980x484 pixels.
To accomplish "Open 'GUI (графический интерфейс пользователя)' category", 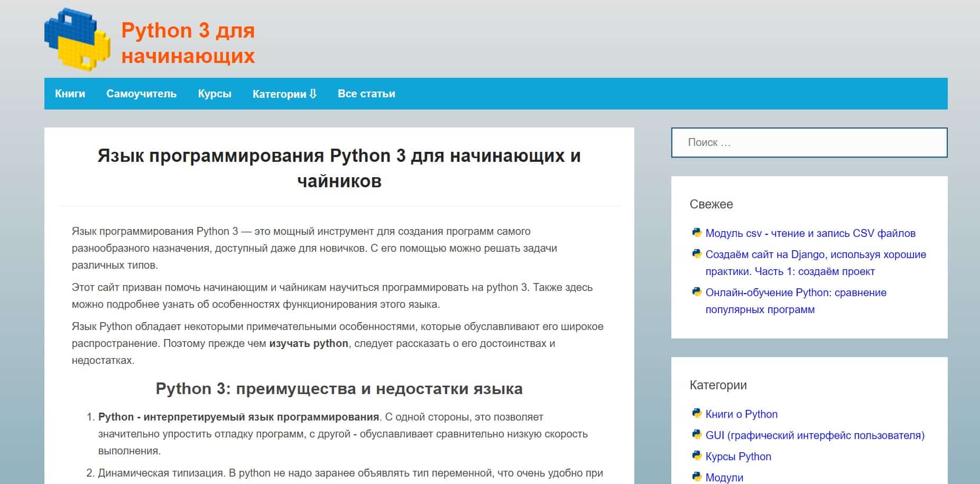I will click(815, 435).
